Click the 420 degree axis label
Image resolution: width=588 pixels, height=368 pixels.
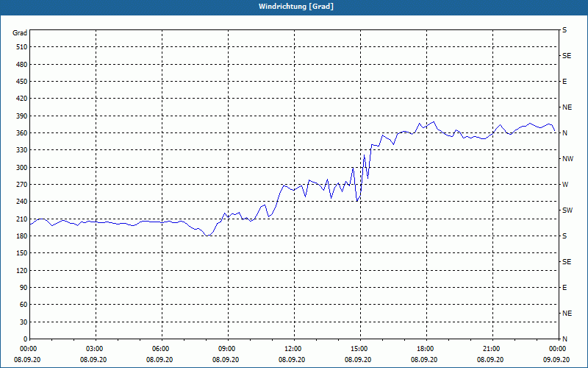[x=22, y=99]
